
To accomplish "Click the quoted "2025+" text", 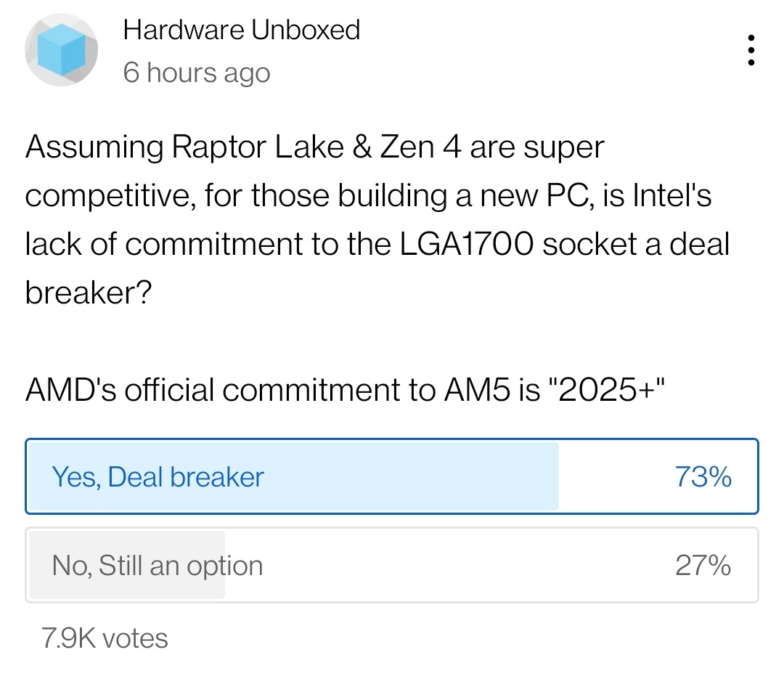I will click(x=606, y=389).
